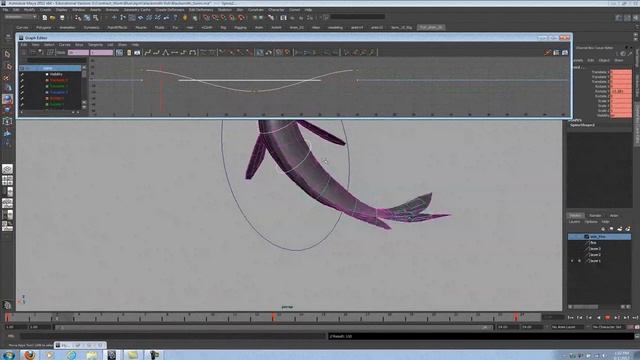This screenshot has width=640, height=360.
Task: Click the Windows Start button
Action: click(8, 355)
